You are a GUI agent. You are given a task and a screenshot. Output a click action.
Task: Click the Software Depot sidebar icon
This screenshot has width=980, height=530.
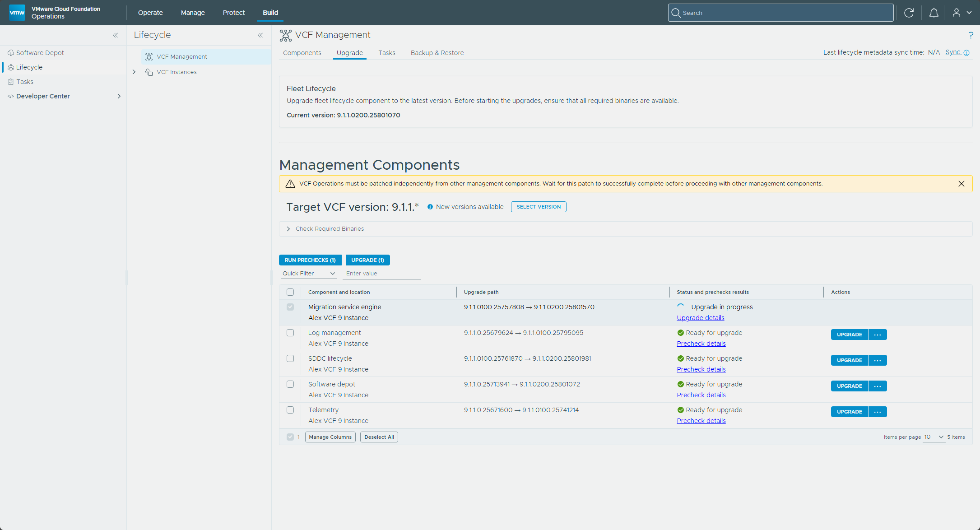point(11,53)
